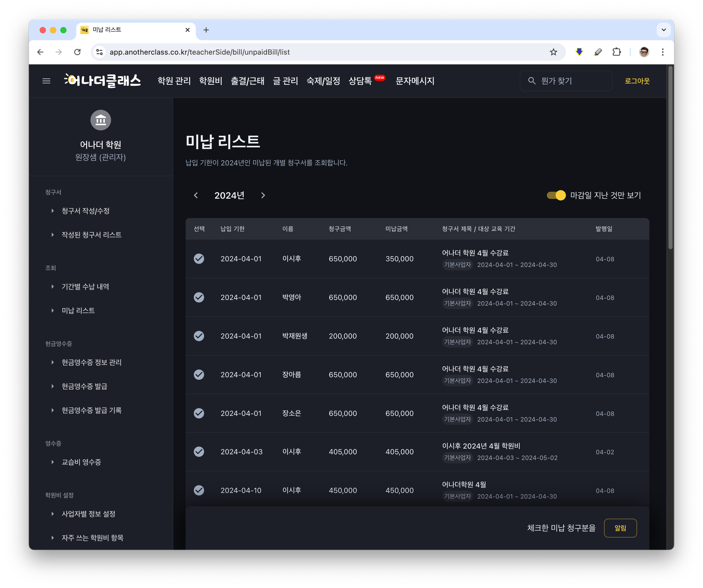Uncheck the 박영아 row checkbox

(x=199, y=297)
